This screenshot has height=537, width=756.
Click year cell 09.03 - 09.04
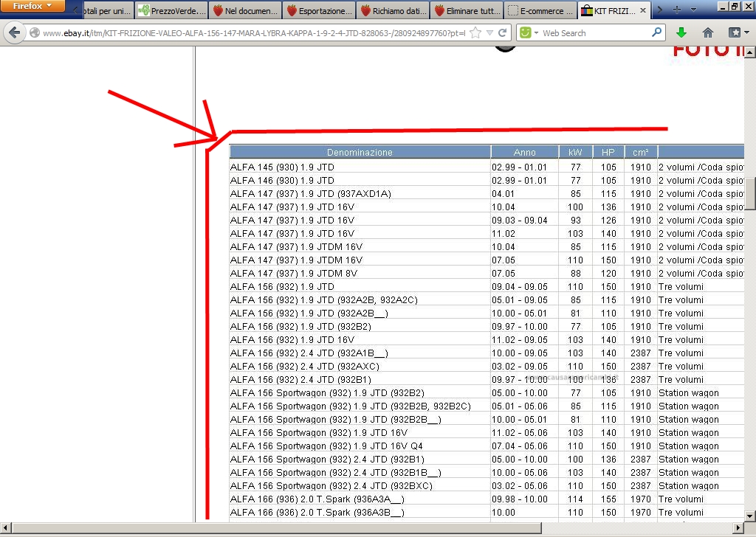pos(520,220)
